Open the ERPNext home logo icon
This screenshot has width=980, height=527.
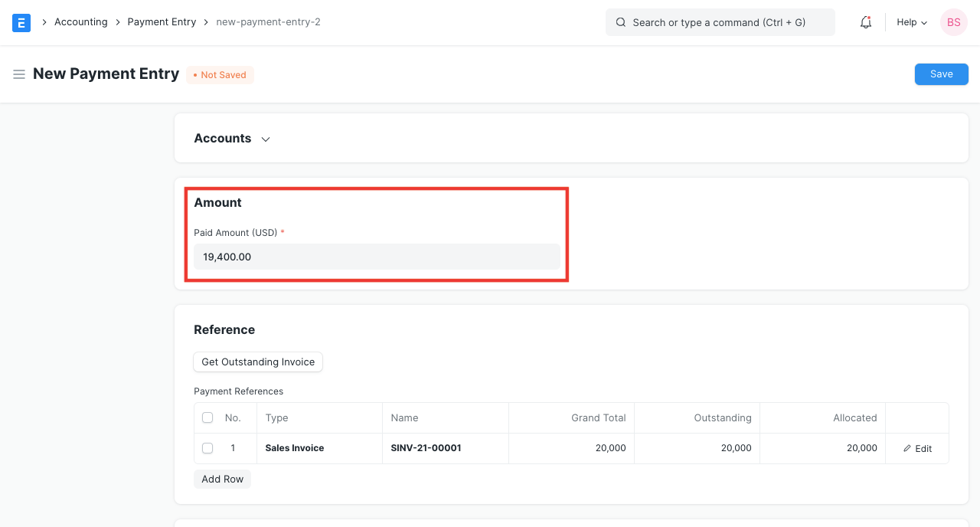21,22
